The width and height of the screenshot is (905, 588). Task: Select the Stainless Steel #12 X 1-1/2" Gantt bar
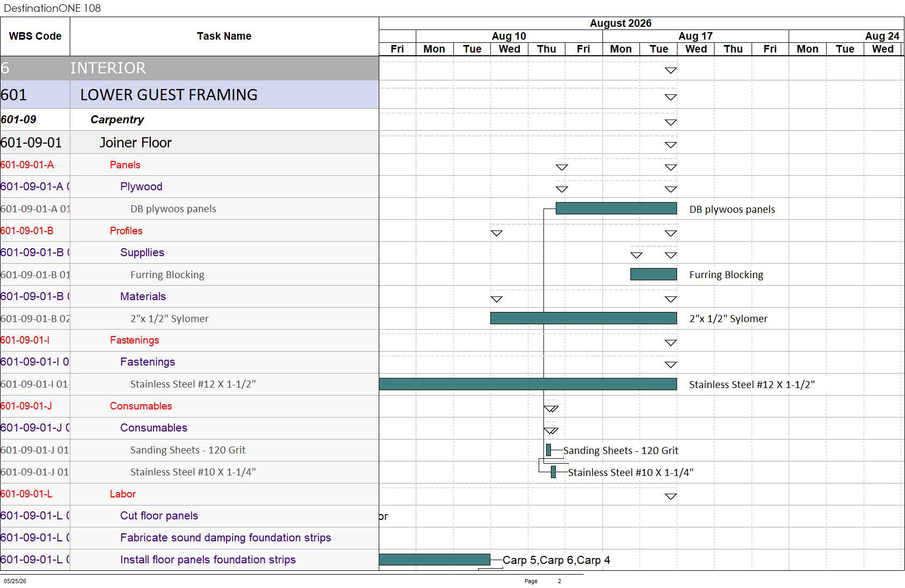528,384
